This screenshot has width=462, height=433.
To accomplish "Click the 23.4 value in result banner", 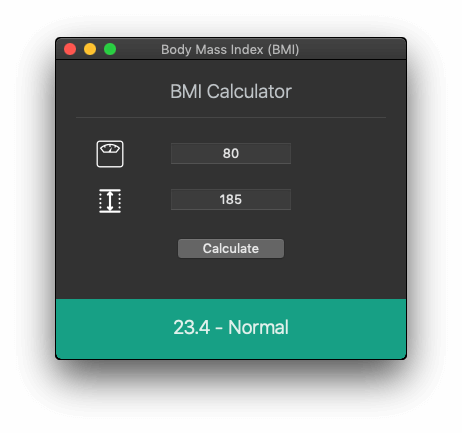I will coord(191,327).
